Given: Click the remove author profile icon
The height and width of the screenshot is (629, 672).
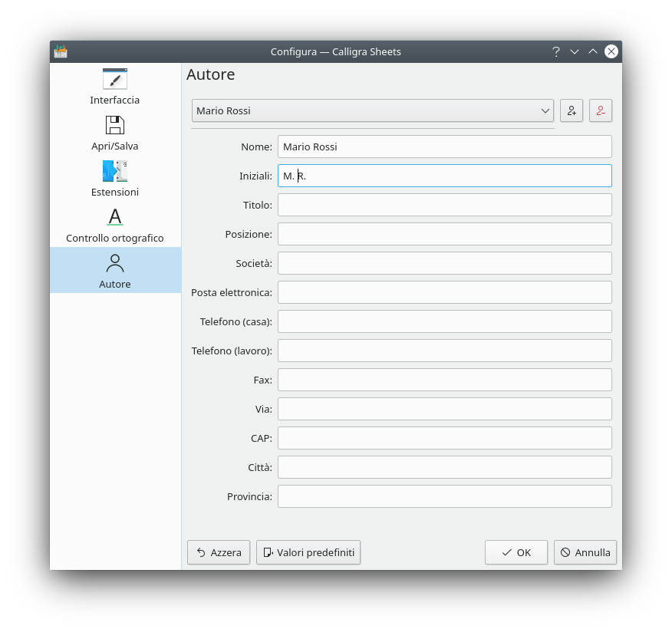Looking at the screenshot, I should click(601, 110).
